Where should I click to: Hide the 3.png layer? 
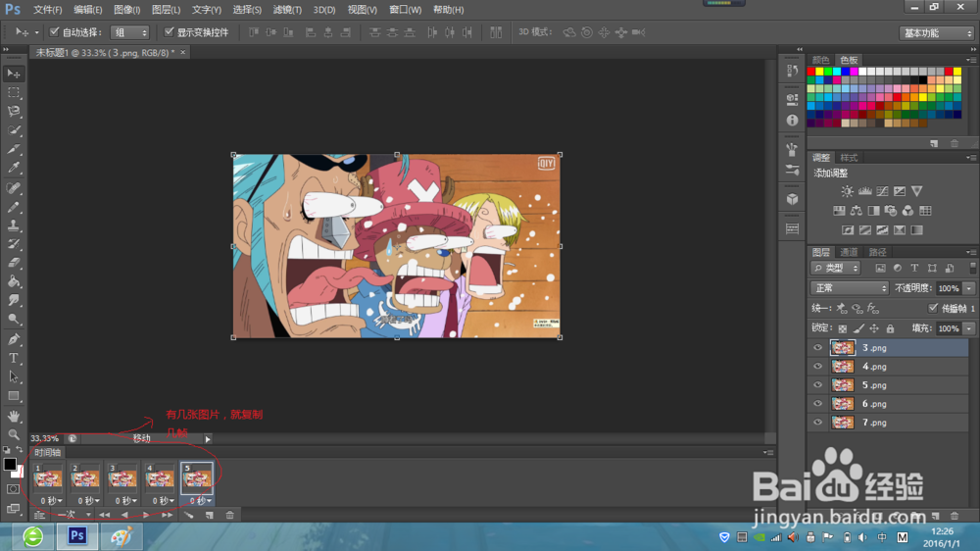[x=817, y=348]
